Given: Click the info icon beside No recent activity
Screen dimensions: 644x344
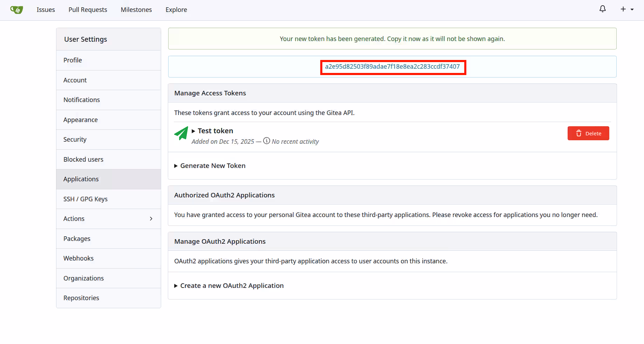Looking at the screenshot, I should (x=266, y=141).
